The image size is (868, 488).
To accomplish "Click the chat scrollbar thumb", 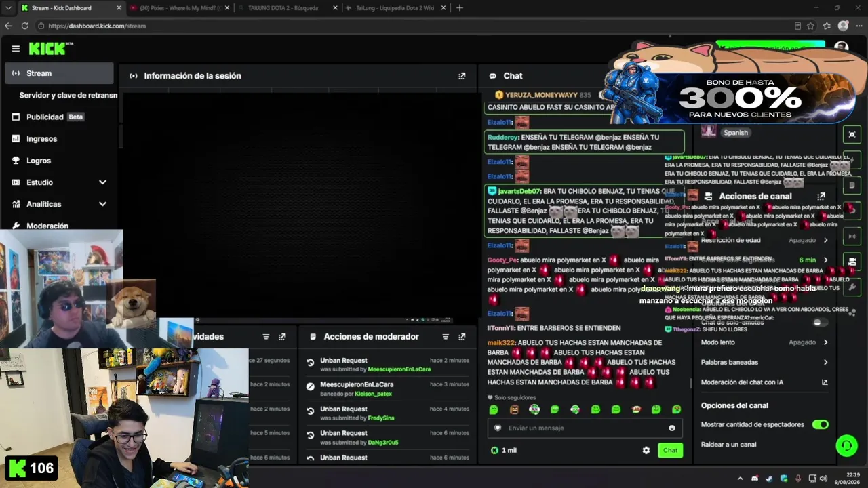I will point(690,384).
